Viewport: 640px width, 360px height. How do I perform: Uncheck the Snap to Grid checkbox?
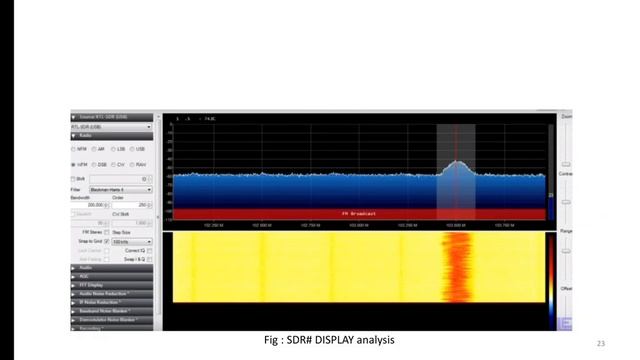coord(107,242)
